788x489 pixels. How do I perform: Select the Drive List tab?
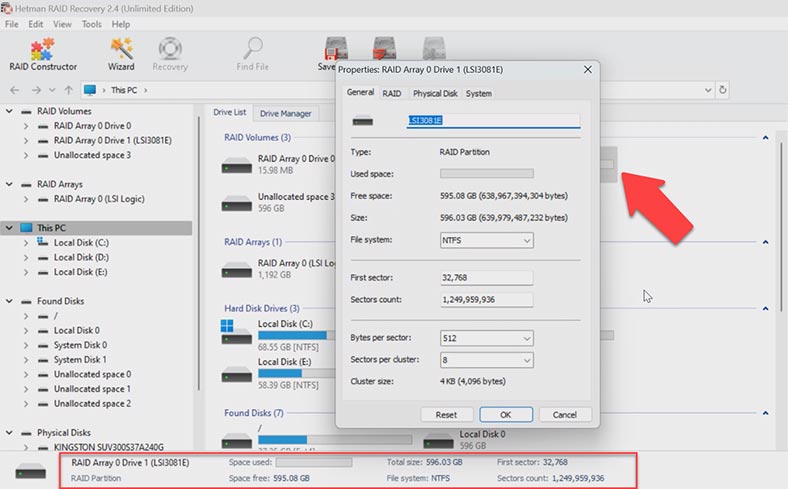point(230,113)
